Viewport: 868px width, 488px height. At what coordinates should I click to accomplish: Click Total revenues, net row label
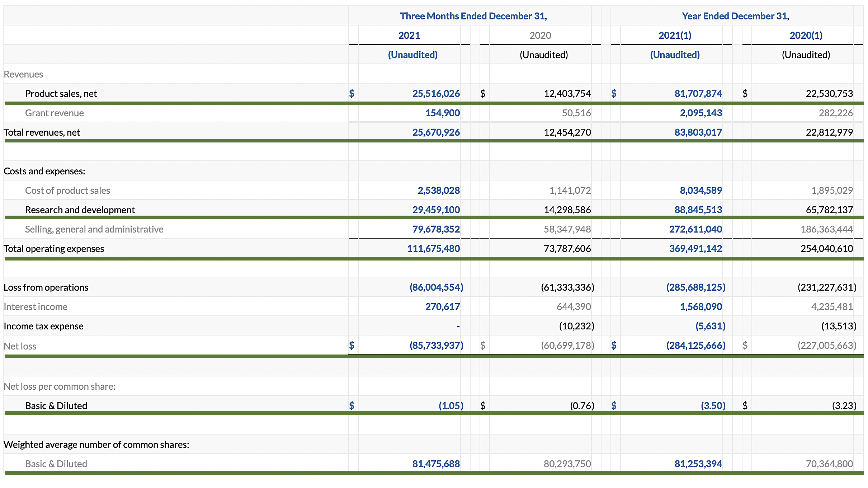click(x=42, y=132)
